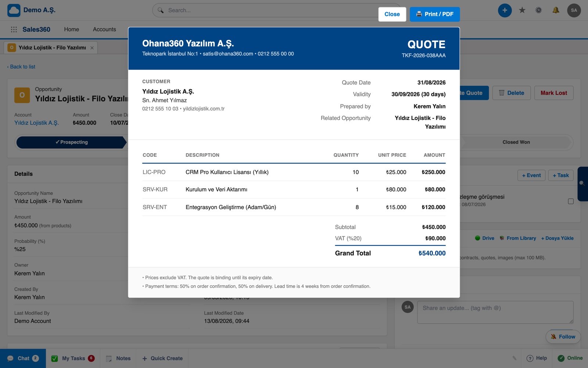Open the Yıldız Lojistik A.Ş. account link
The height and width of the screenshot is (368, 588).
click(36, 123)
